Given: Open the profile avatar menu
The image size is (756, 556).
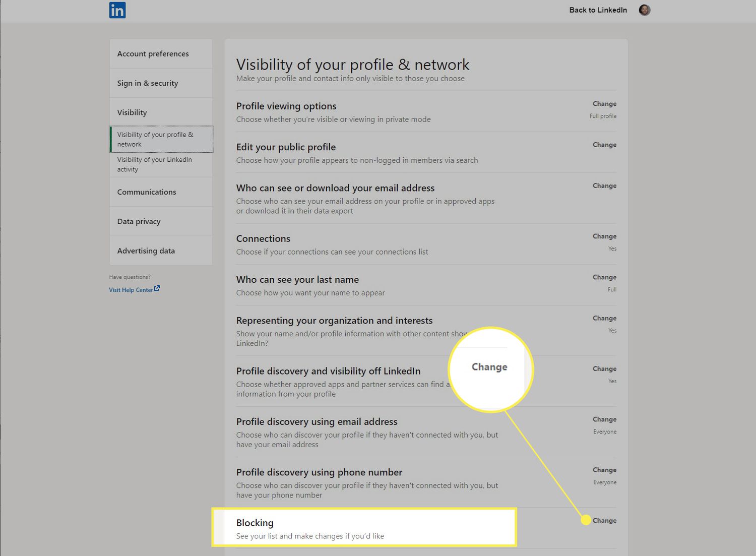Looking at the screenshot, I should coord(645,10).
